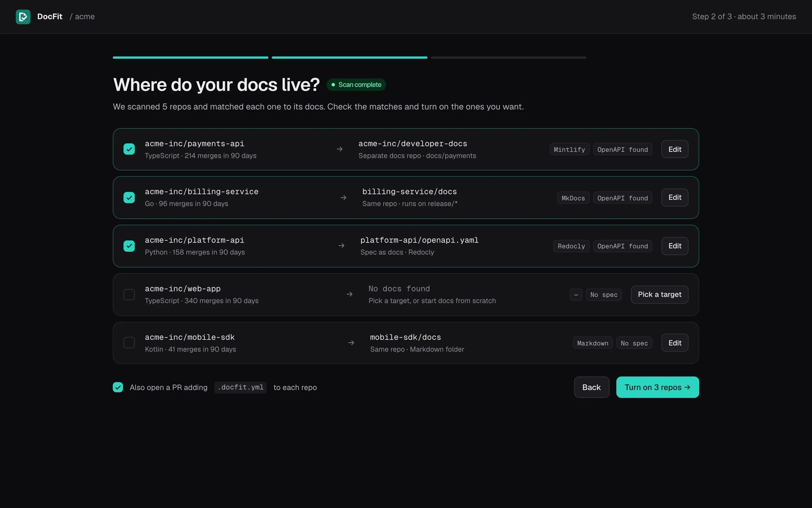Click the arrow icon in billing-service row
Image resolution: width=812 pixels, height=508 pixels.
(x=343, y=198)
